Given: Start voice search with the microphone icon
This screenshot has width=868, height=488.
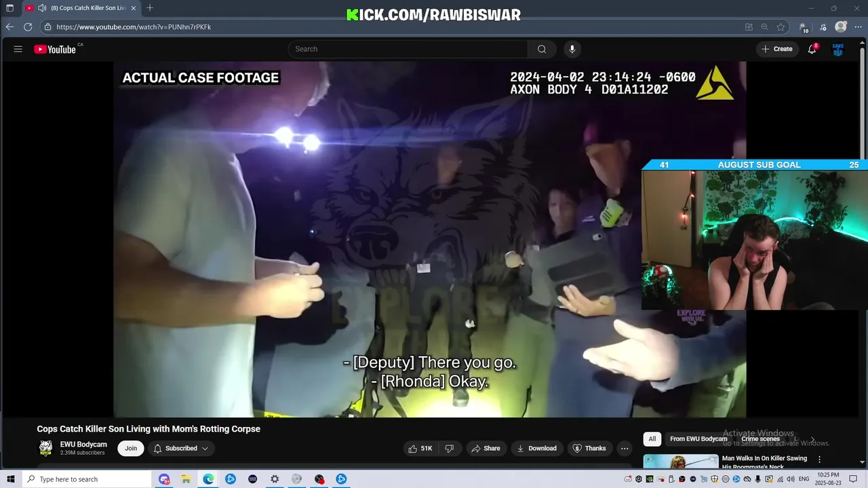Looking at the screenshot, I should [x=572, y=49].
